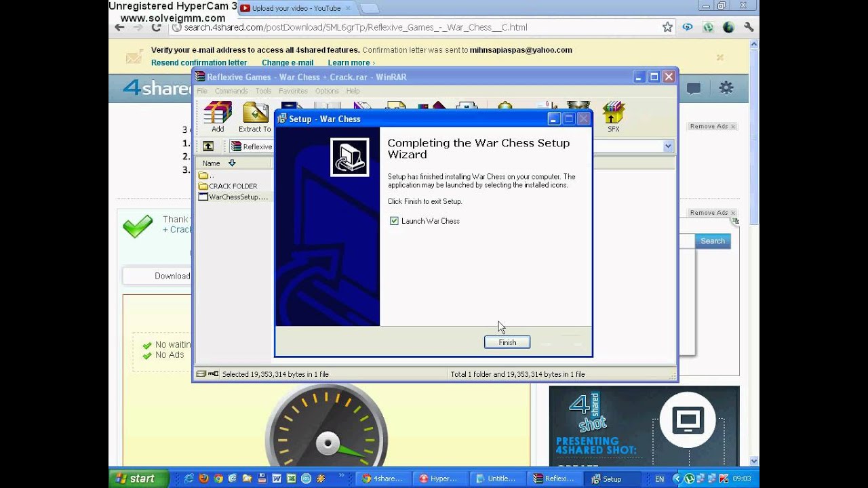
Task: Open the Help menu in WinRAR
Action: click(353, 91)
